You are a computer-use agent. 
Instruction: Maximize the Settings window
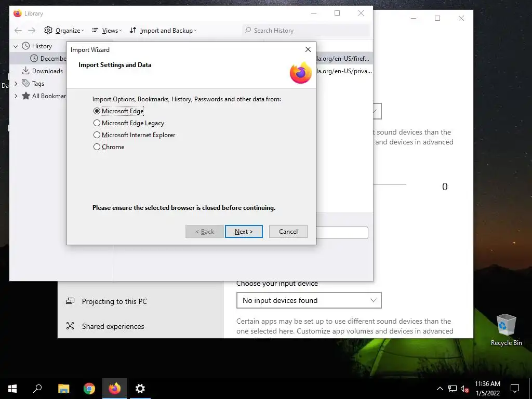[437, 18]
